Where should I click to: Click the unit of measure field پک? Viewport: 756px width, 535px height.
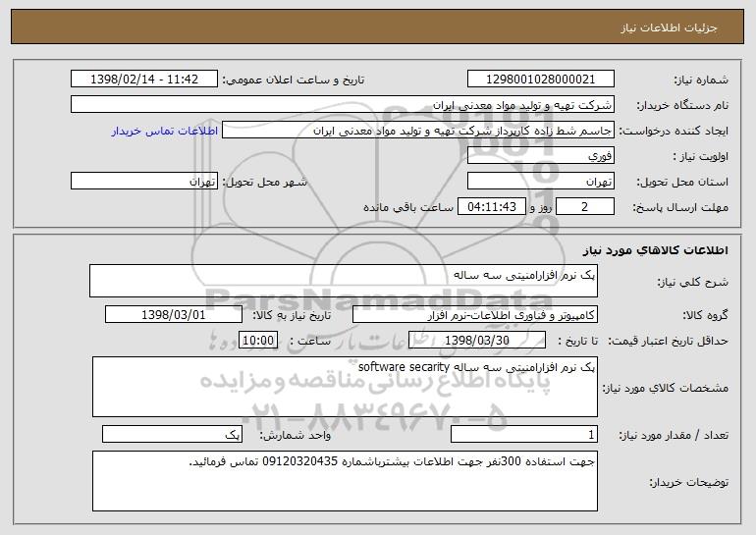pos(172,434)
